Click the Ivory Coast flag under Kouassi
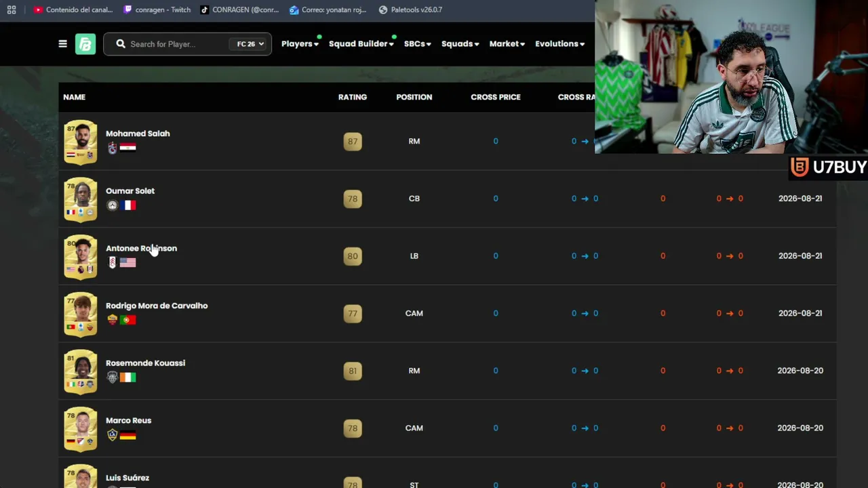868x488 pixels. point(127,378)
